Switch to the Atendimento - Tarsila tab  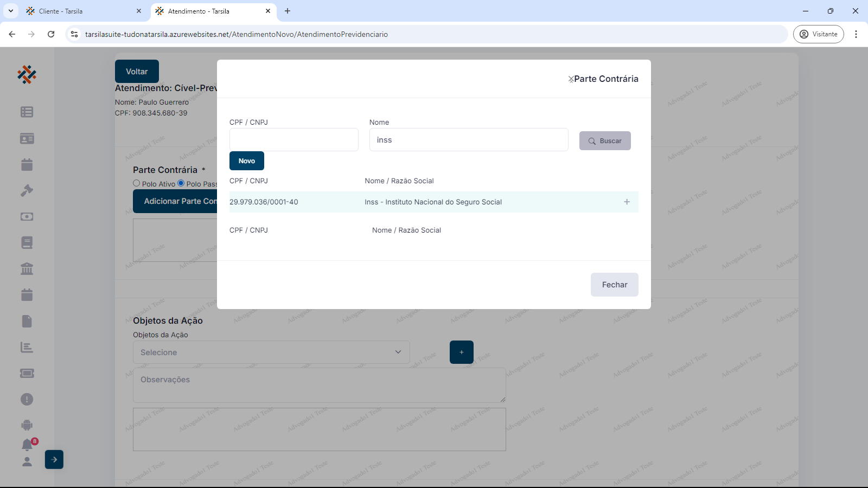[x=209, y=11]
